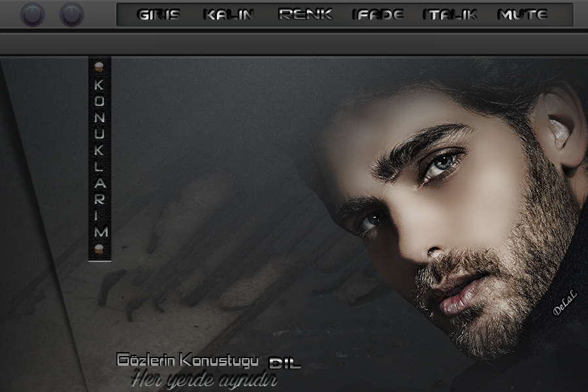
Task: Click the bold "DIL" word
Action: pyautogui.click(x=285, y=363)
